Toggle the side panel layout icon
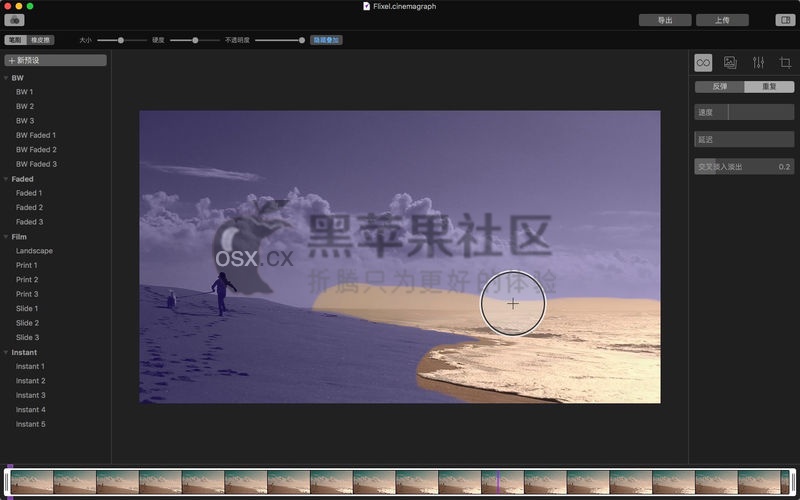Image resolution: width=800 pixels, height=500 pixels. point(785,20)
